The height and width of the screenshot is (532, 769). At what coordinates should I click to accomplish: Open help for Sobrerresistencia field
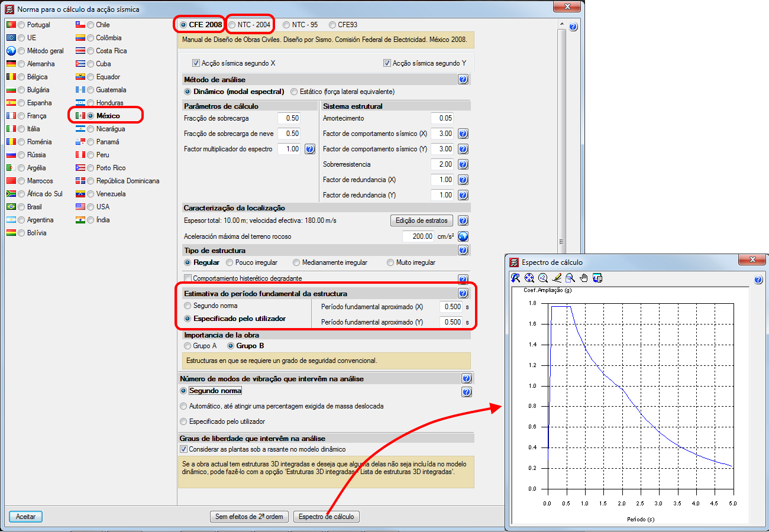coord(463,164)
